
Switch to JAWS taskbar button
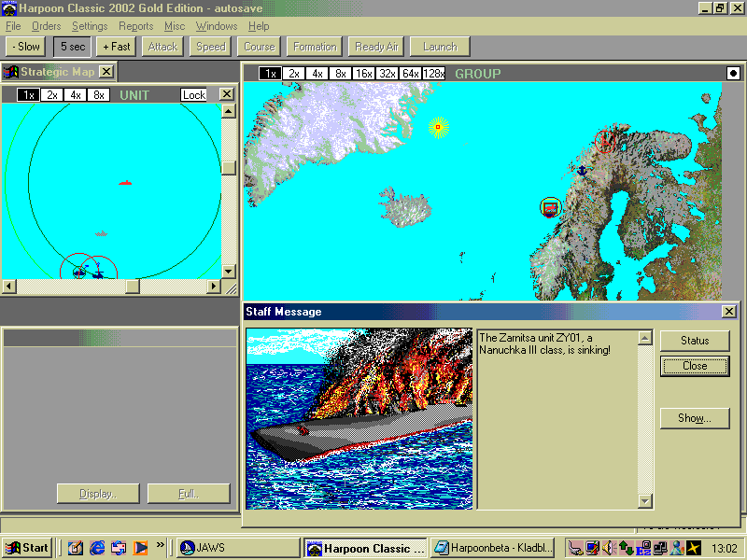(x=238, y=548)
